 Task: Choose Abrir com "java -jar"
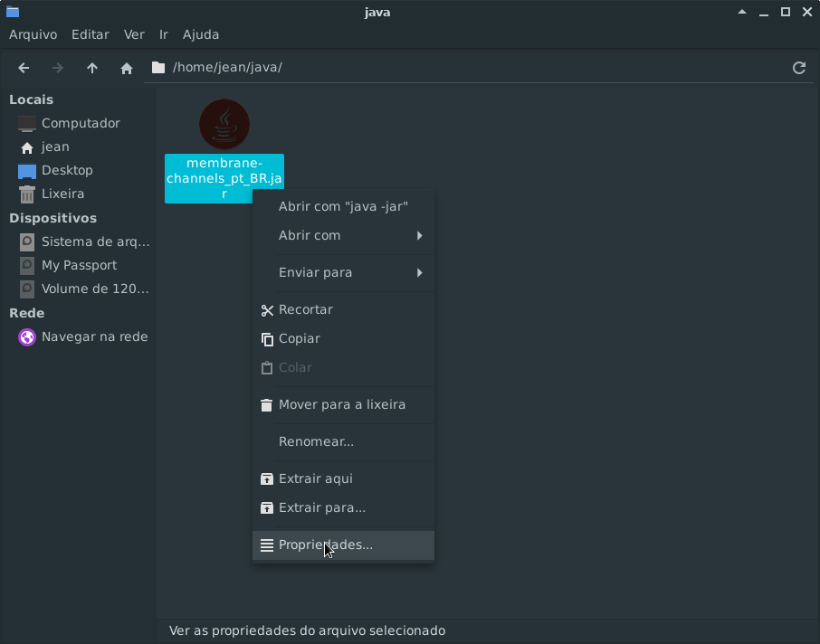[x=343, y=206]
